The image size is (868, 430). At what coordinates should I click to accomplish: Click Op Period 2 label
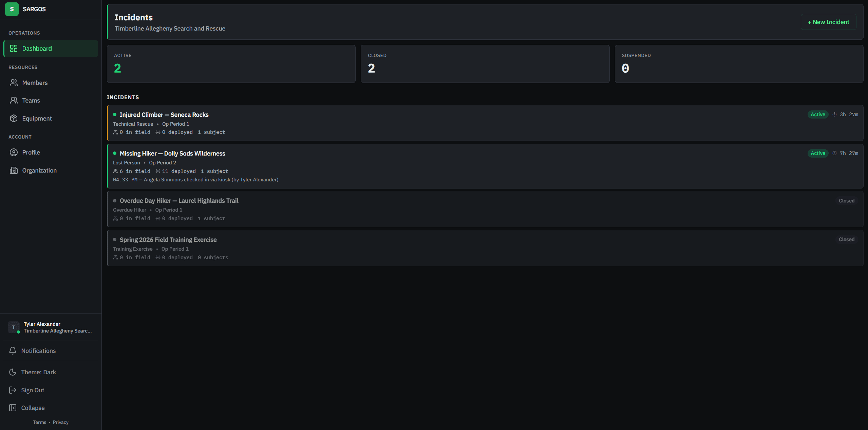coord(163,163)
